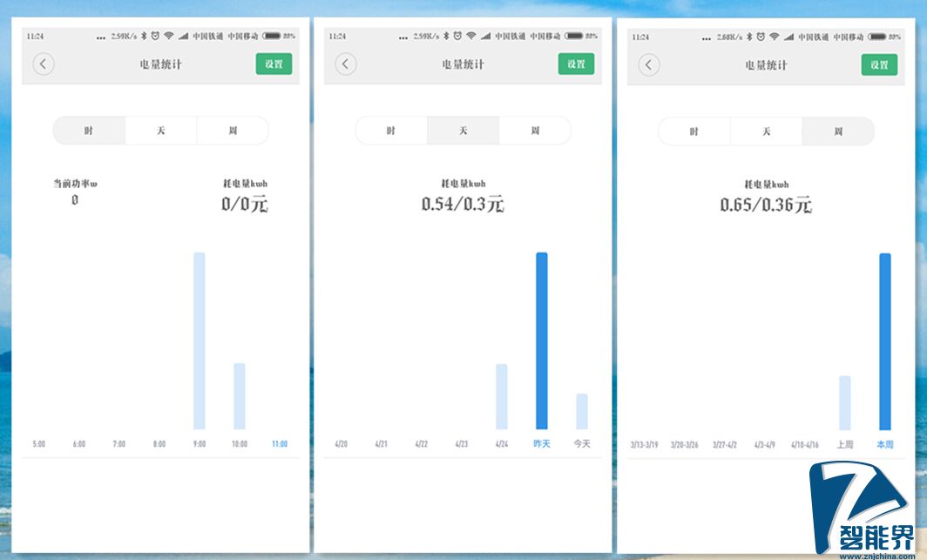Open 设置 on the middle screen
Screen dimensions: 927x560
click(576, 64)
